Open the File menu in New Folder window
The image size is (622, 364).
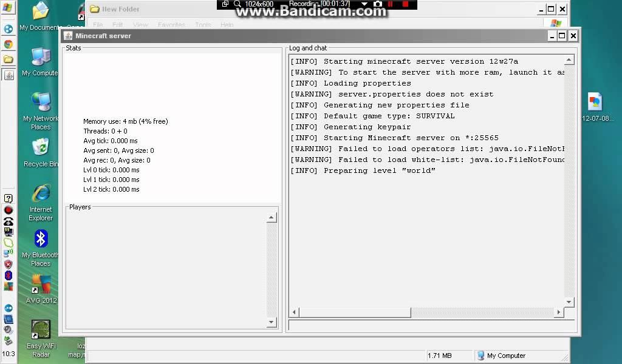click(x=98, y=24)
